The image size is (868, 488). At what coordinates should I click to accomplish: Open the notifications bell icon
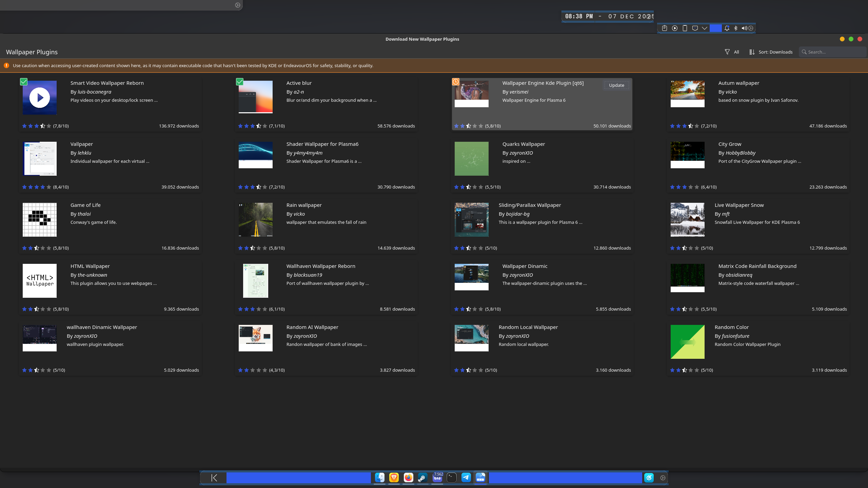pyautogui.click(x=727, y=28)
